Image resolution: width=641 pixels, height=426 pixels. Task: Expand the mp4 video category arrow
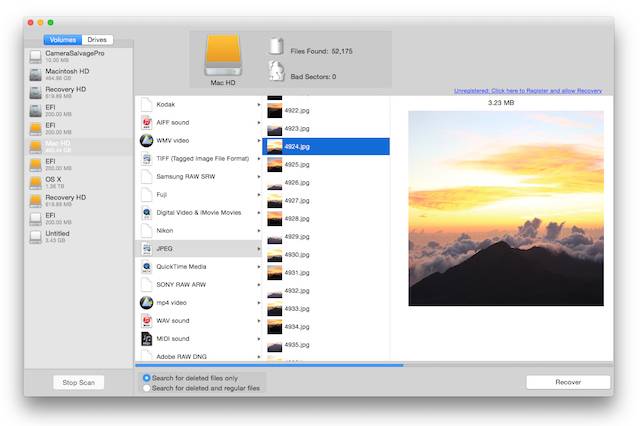258,303
